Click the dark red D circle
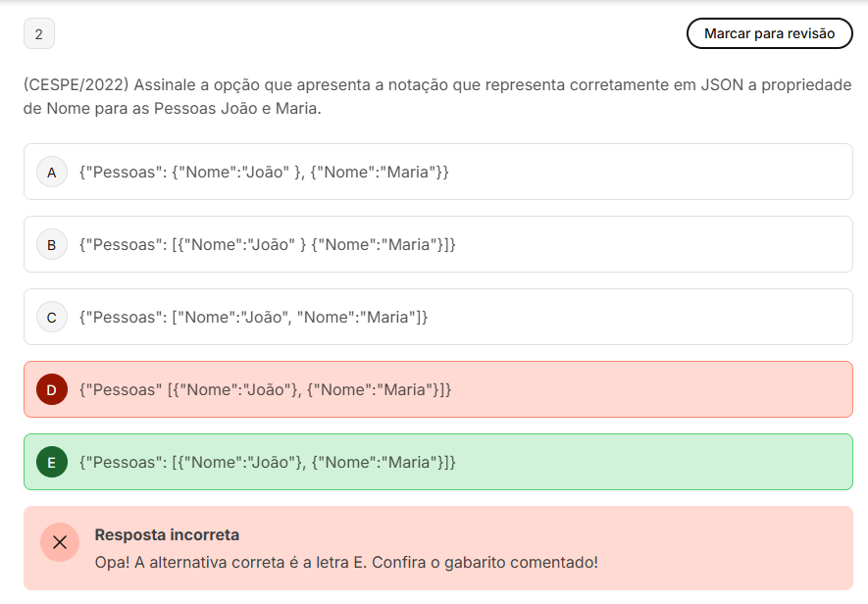The image size is (868, 604). point(52,389)
